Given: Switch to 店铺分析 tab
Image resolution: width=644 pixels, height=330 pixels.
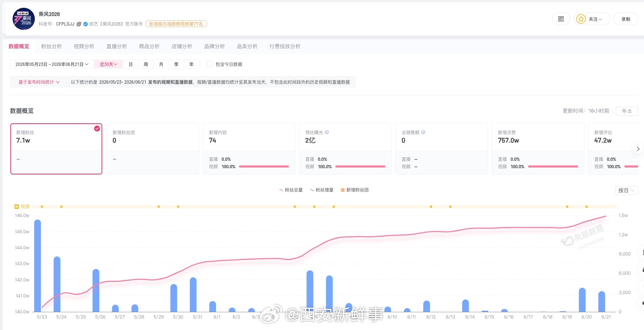Looking at the screenshot, I should (x=182, y=46).
